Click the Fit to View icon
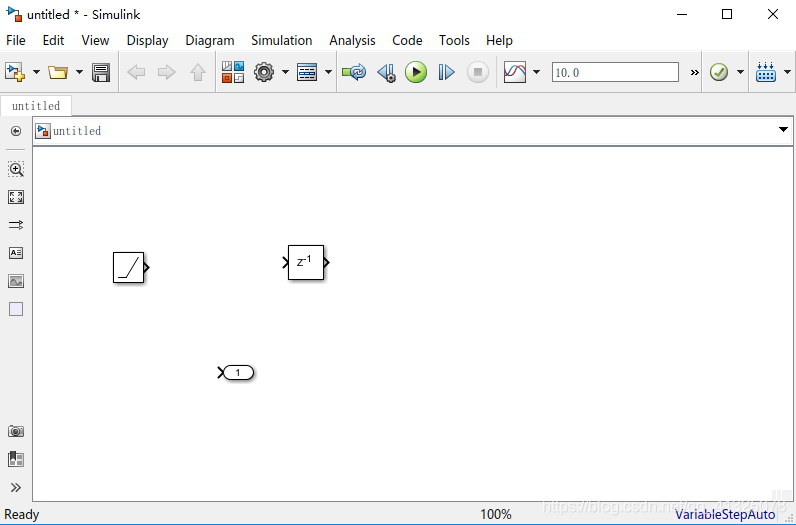Image resolution: width=796 pixels, height=525 pixels. coord(16,197)
